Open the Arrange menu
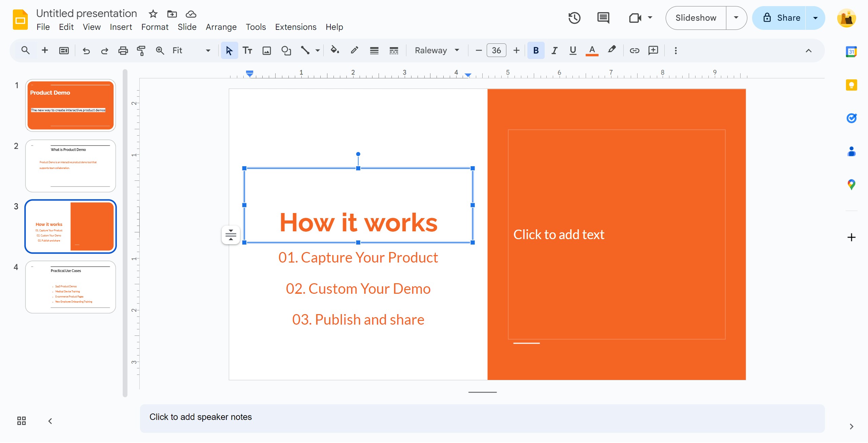This screenshot has height=443, width=868. click(221, 27)
